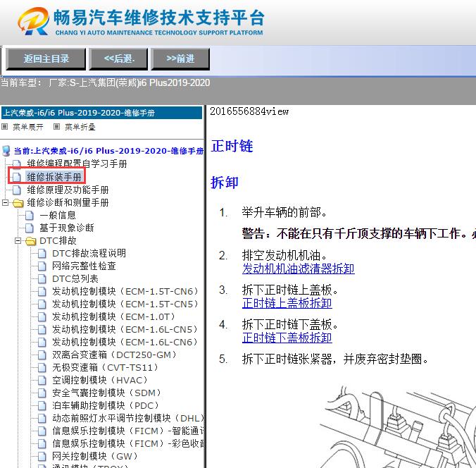This screenshot has height=468, width=476.
Task: Click the 返回主目录 button
Action: (x=46, y=59)
